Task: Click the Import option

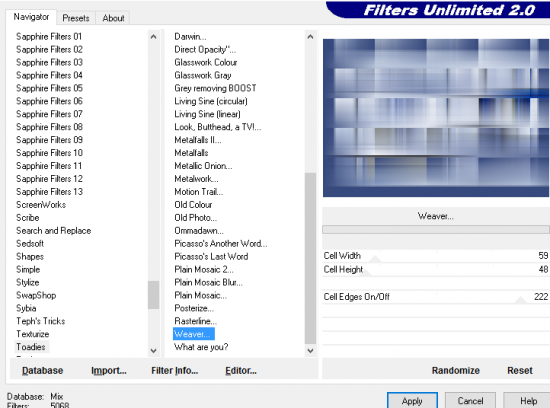Action: (109, 370)
